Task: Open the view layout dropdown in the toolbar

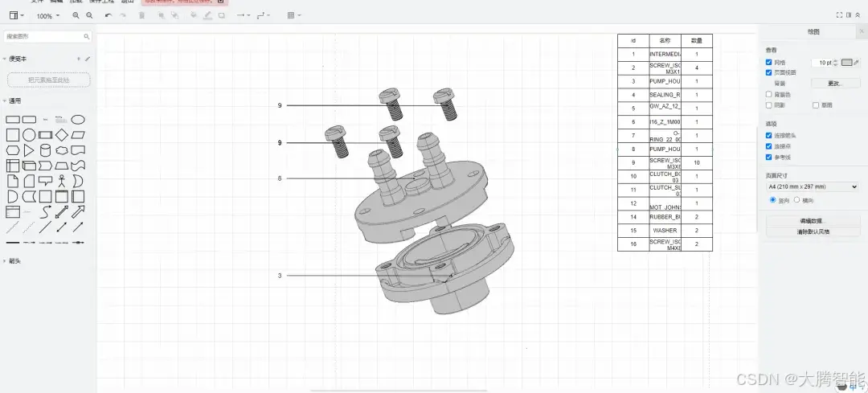Action: [x=17, y=15]
